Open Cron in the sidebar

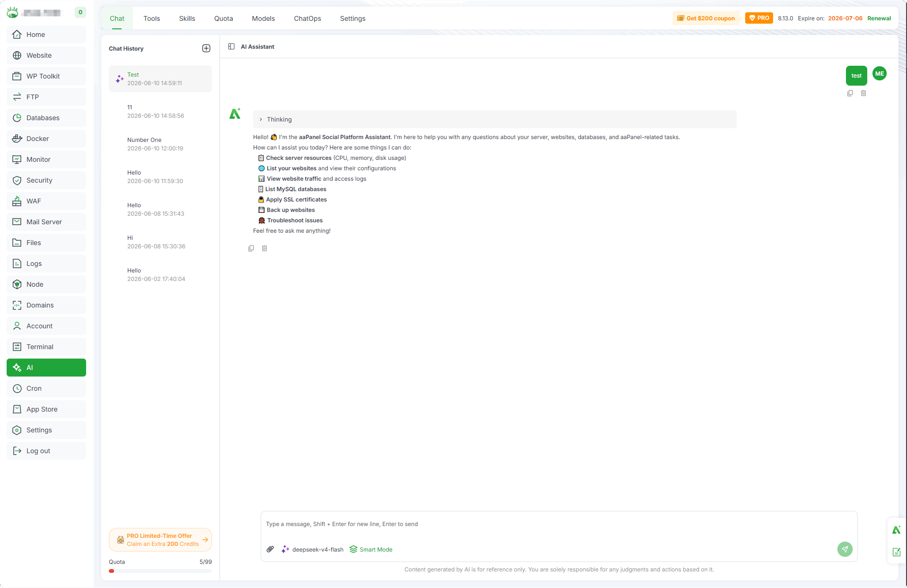[x=46, y=388]
